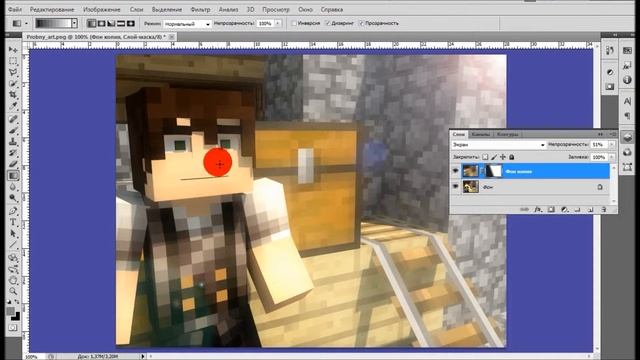Select the Healing Brush tool

13,119
